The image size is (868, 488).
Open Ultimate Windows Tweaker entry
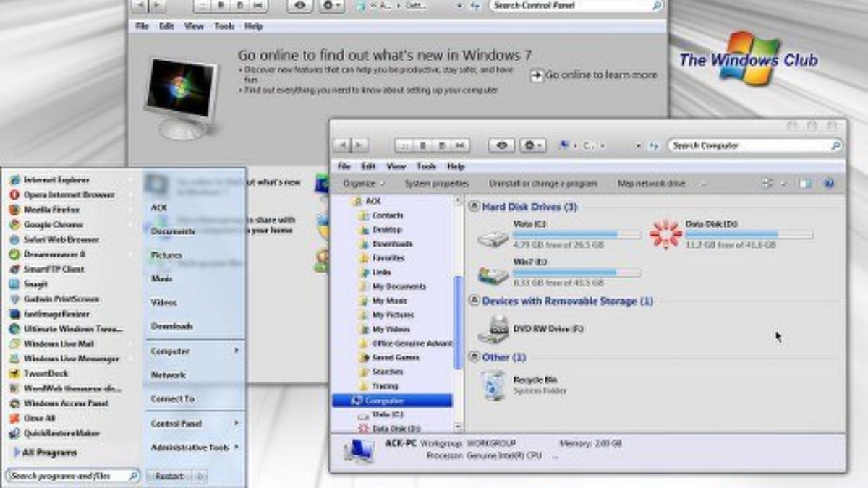(65, 329)
